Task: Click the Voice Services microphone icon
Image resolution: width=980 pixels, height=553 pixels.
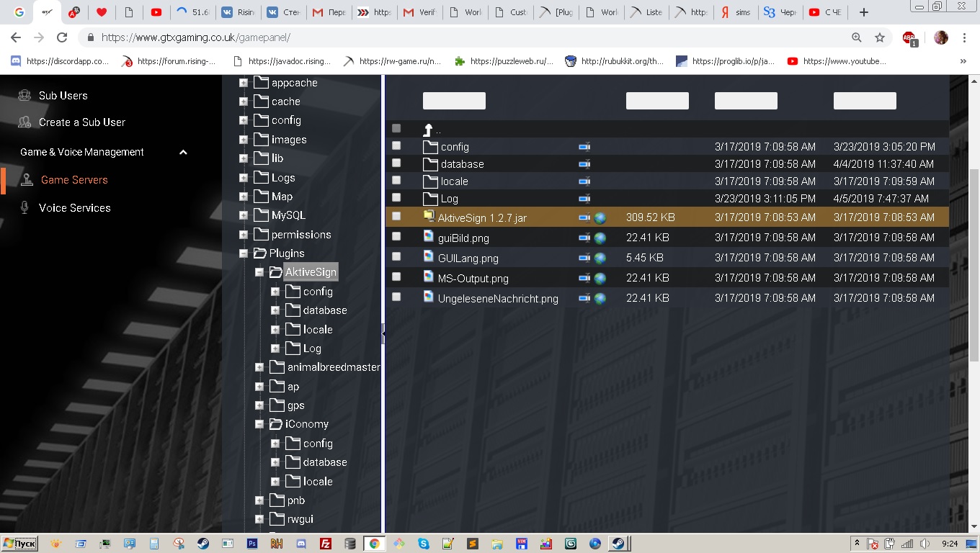Action: coord(25,208)
